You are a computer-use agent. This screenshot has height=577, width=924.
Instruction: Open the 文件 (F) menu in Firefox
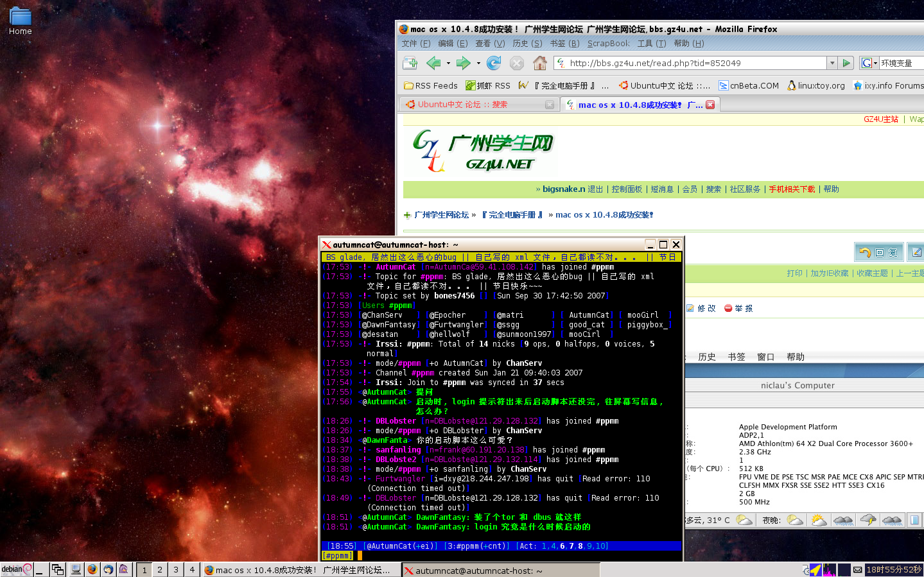click(x=416, y=44)
